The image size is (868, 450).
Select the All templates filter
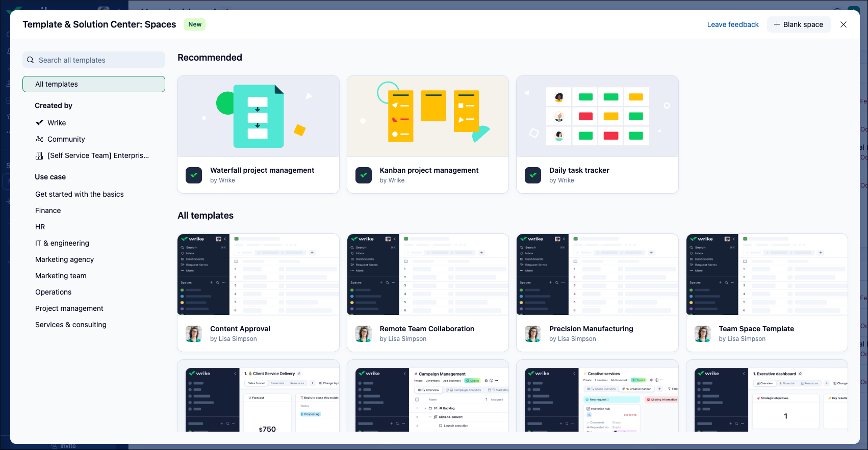[x=94, y=84]
